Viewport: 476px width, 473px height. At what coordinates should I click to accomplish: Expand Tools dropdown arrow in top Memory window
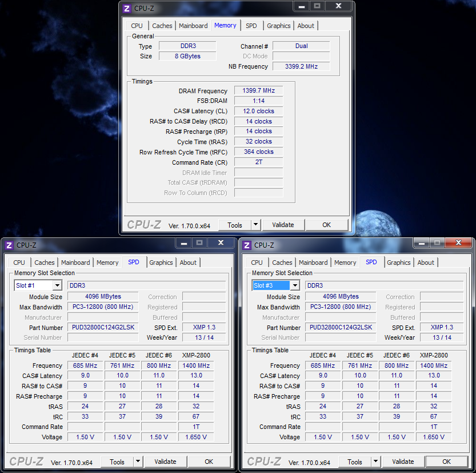255,225
